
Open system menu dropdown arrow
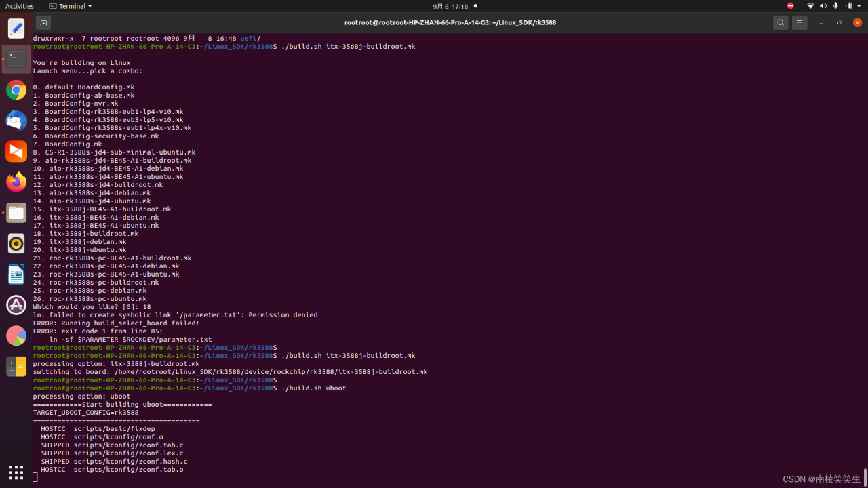(x=859, y=6)
